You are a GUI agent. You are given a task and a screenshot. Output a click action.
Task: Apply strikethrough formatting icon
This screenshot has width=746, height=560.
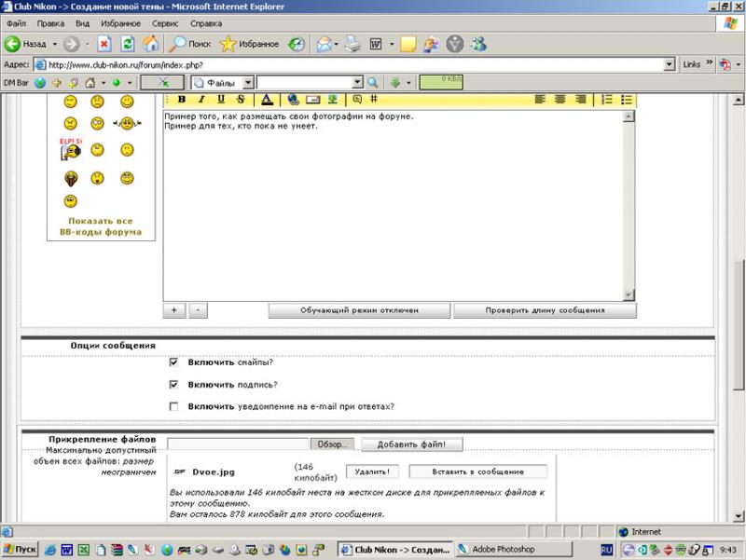241,99
